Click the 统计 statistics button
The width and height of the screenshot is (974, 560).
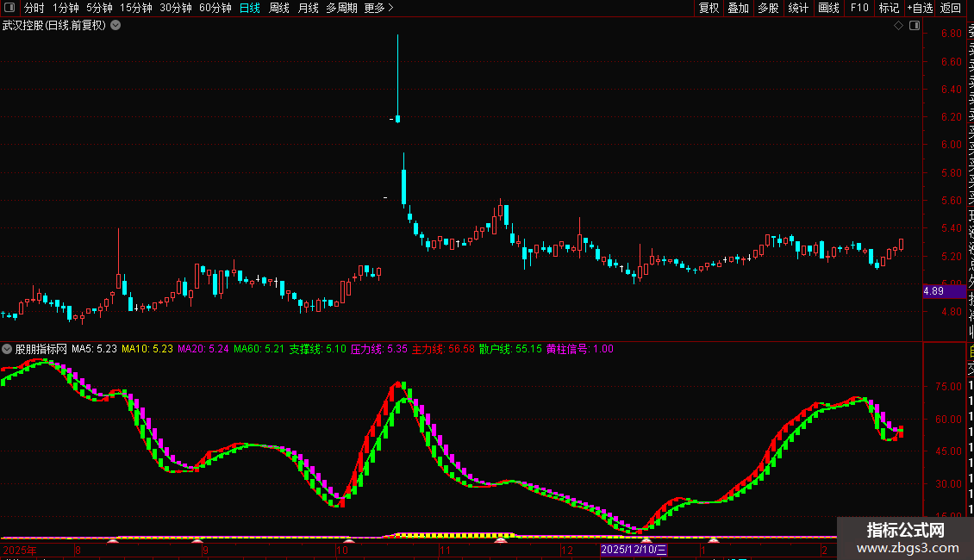pyautogui.click(x=798, y=8)
